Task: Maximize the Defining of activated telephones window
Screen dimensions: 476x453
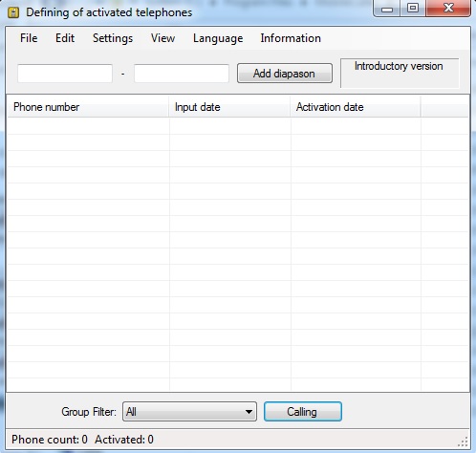Action: [x=413, y=9]
